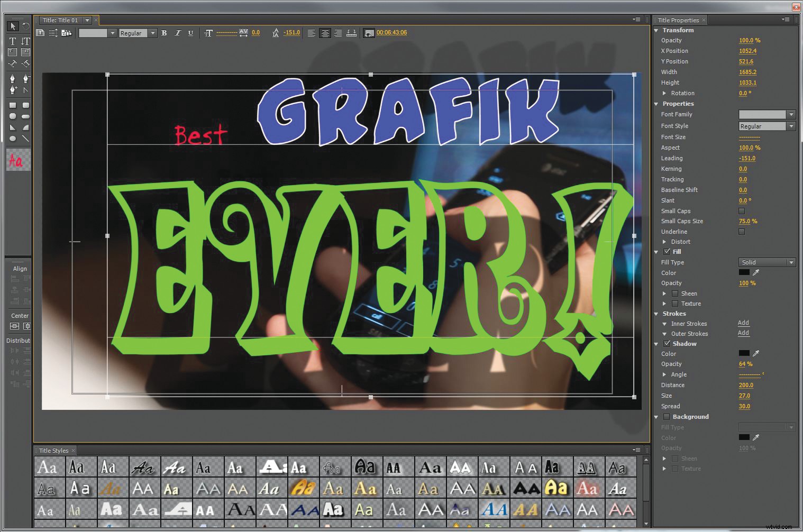The height and width of the screenshot is (532, 803).
Task: Click the center text alignment icon
Action: [325, 33]
